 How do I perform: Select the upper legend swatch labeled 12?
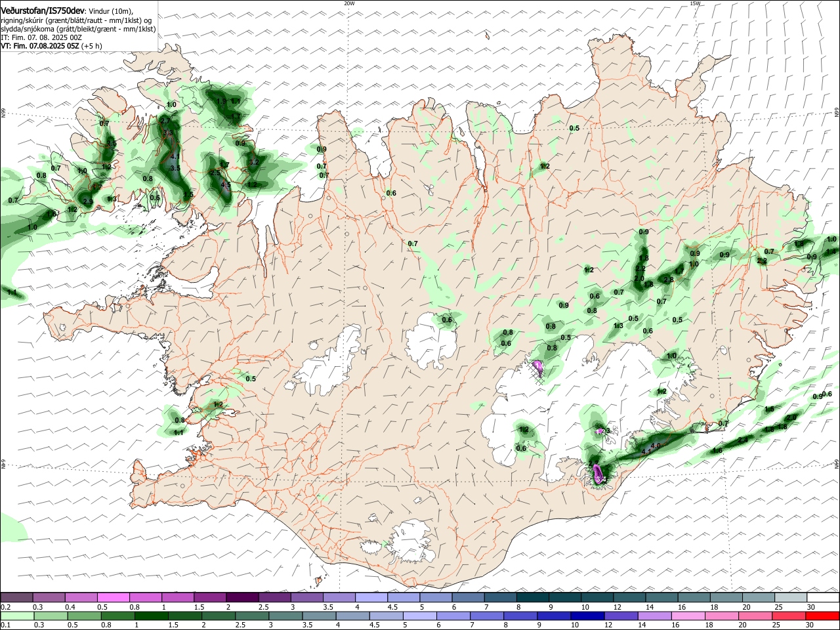(629, 597)
